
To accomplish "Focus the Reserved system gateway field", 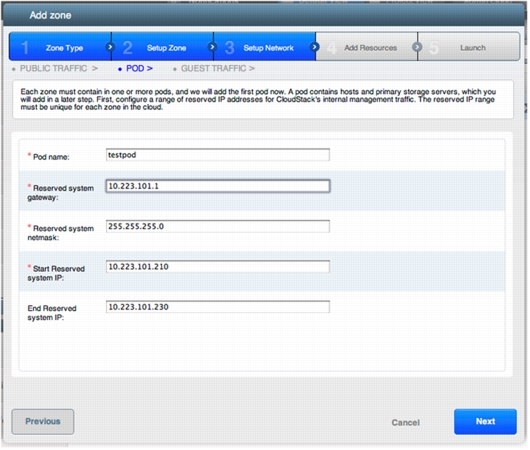I will 218,186.
